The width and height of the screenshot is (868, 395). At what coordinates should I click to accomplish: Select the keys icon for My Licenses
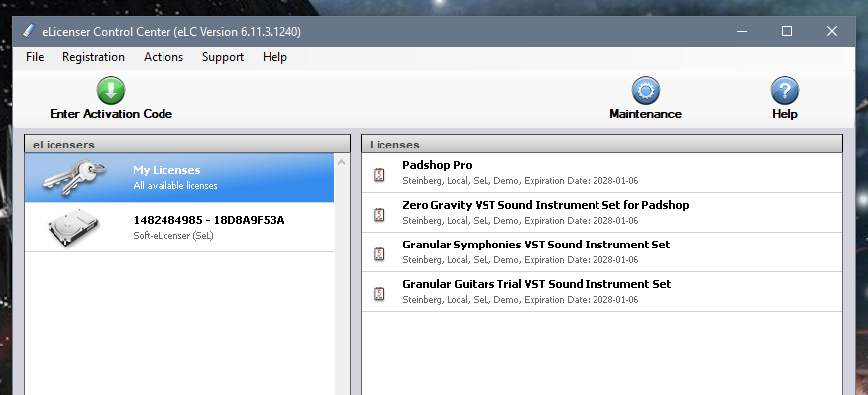74,177
